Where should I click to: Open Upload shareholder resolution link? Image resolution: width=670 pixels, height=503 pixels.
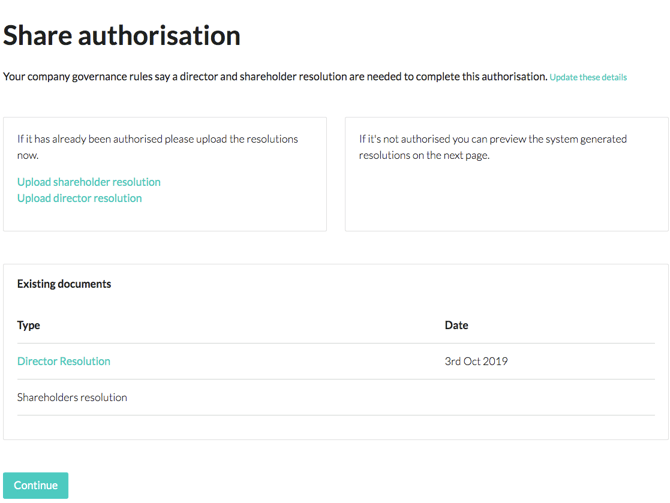(x=89, y=182)
